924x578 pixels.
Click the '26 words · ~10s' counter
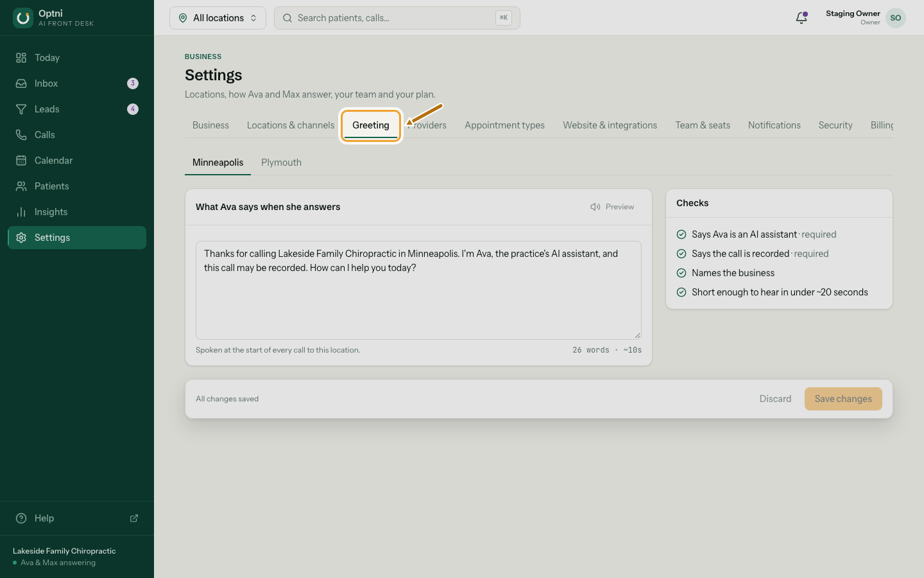click(607, 350)
